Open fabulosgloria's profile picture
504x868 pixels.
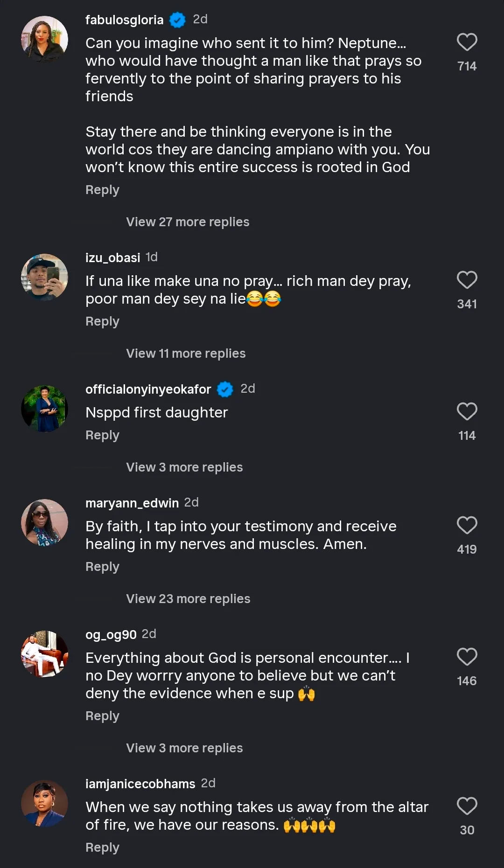point(45,40)
